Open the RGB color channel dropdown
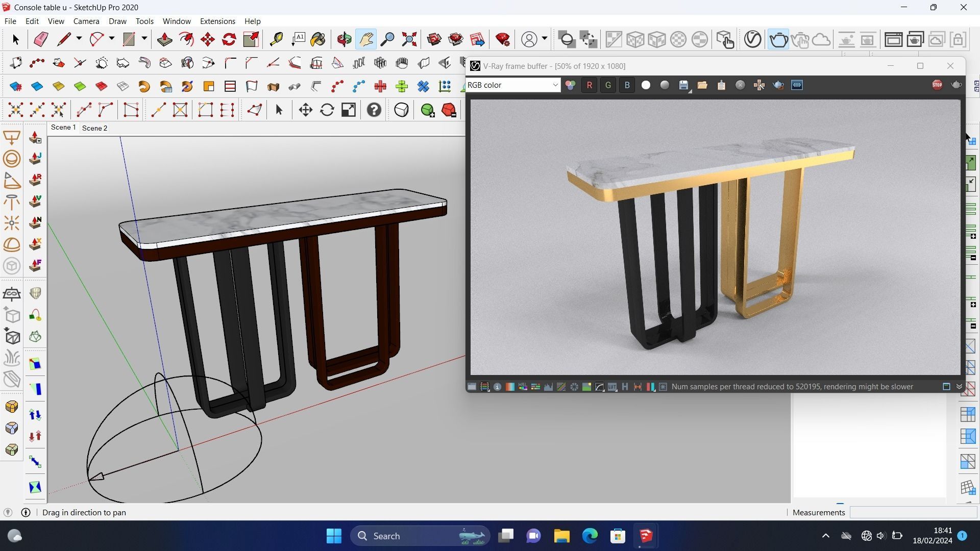The height and width of the screenshot is (551, 980). 513,85
